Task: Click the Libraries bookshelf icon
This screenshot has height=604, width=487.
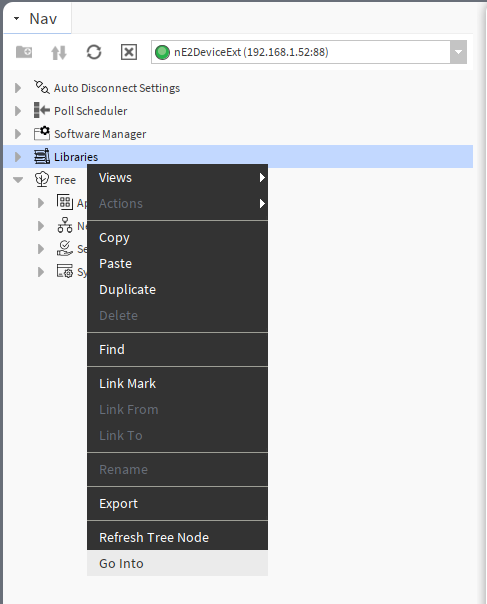Action: (42, 156)
